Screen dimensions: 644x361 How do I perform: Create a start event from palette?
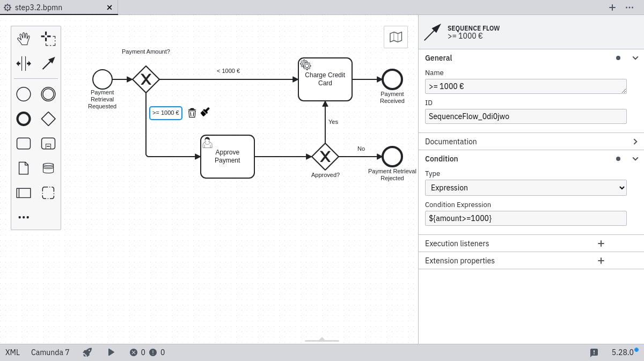[24, 94]
